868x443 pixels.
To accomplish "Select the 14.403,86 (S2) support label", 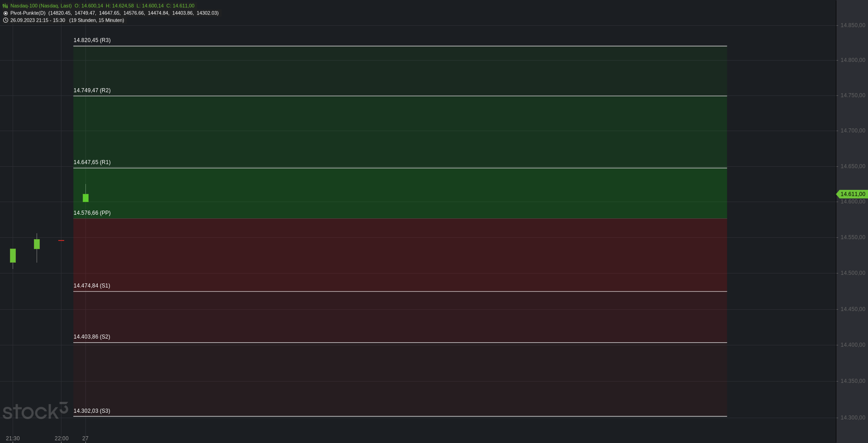I will coord(92,337).
